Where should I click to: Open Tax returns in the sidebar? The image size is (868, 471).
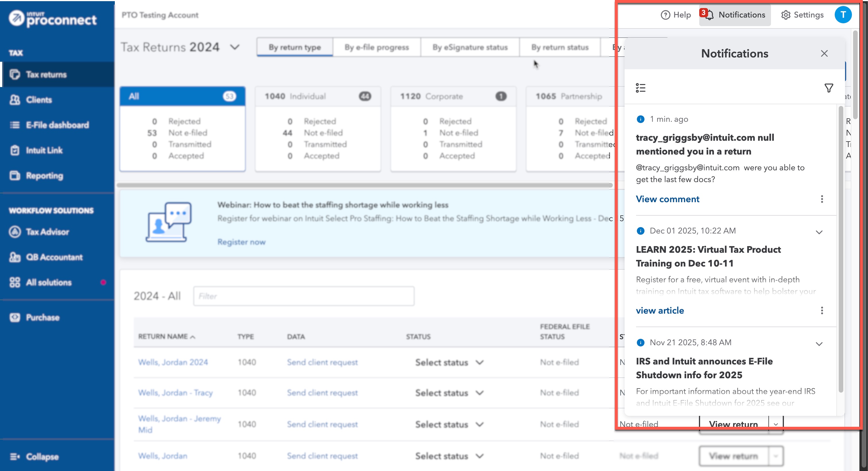57,74
